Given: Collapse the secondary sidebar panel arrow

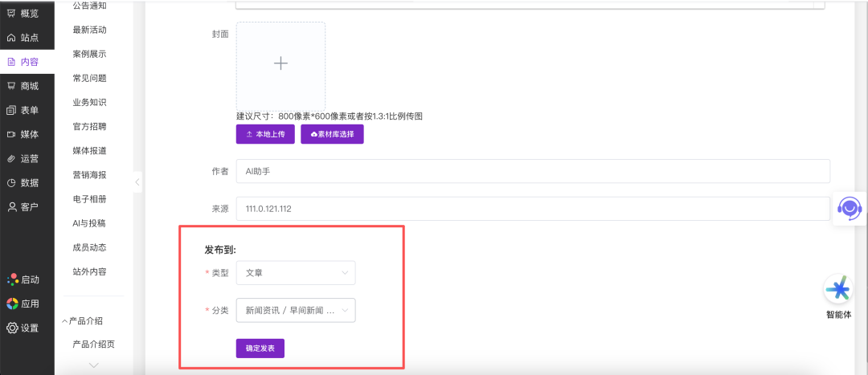Looking at the screenshot, I should [x=137, y=182].
